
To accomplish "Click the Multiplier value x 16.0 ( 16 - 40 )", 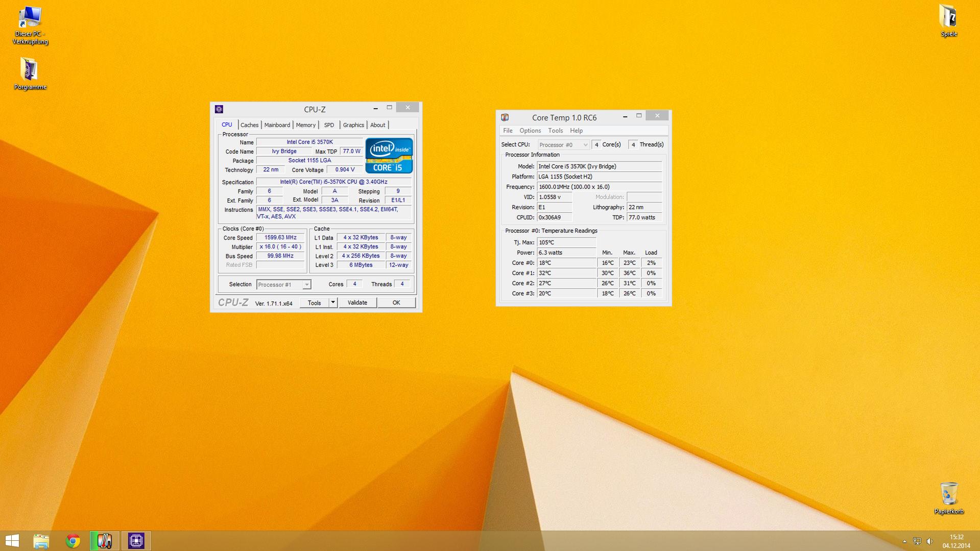I will (x=280, y=247).
